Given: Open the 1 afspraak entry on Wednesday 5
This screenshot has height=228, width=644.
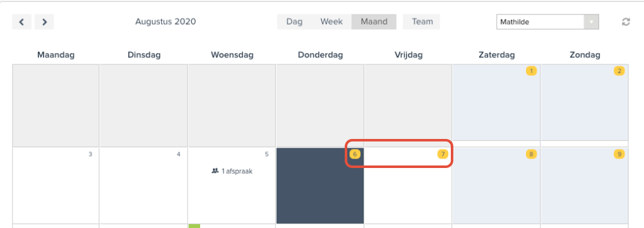Looking at the screenshot, I should (x=232, y=171).
